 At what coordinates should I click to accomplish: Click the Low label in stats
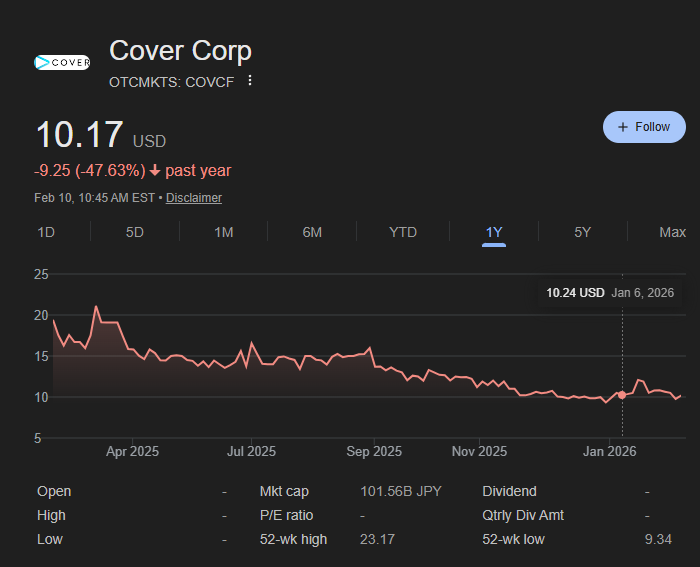coord(50,539)
